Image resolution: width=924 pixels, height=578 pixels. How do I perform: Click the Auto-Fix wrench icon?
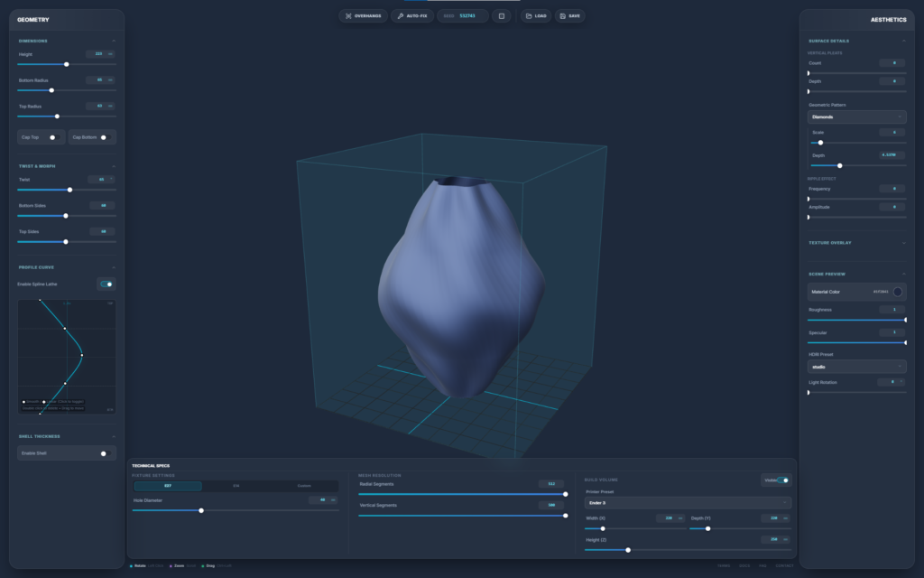click(x=401, y=16)
